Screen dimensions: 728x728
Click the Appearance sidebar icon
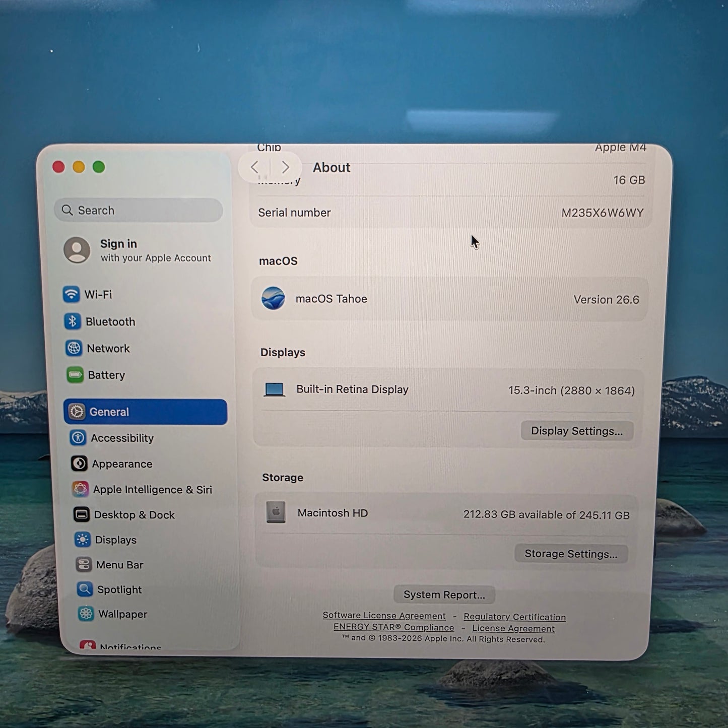click(79, 464)
